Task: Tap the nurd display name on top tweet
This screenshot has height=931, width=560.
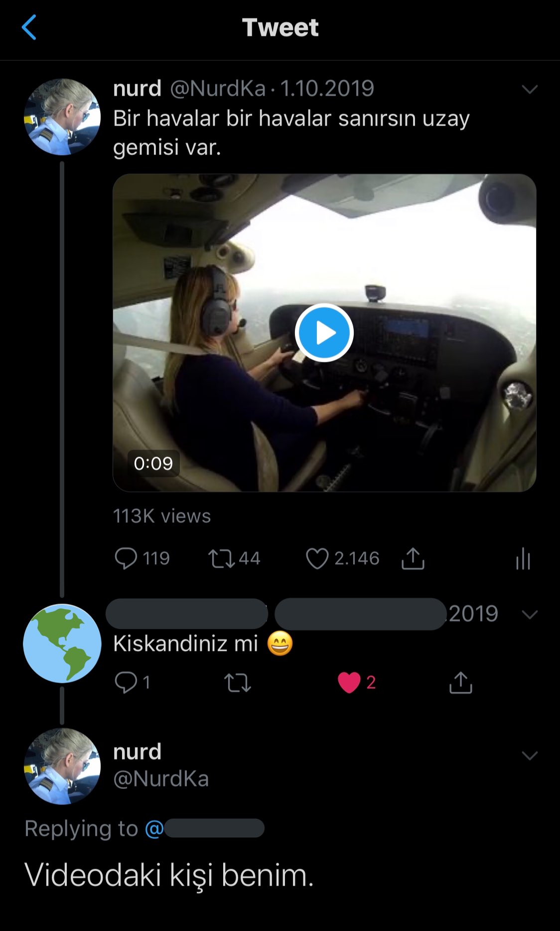Action: pos(137,89)
